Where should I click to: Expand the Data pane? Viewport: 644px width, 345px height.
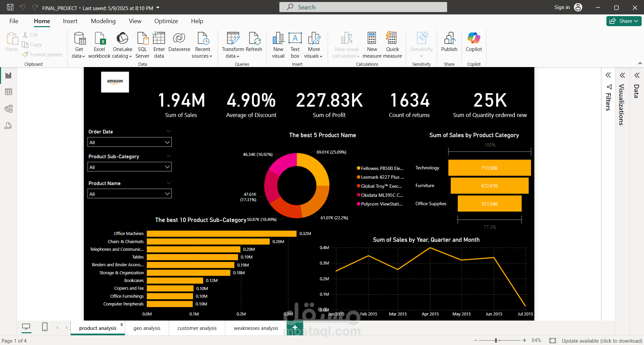637,75
